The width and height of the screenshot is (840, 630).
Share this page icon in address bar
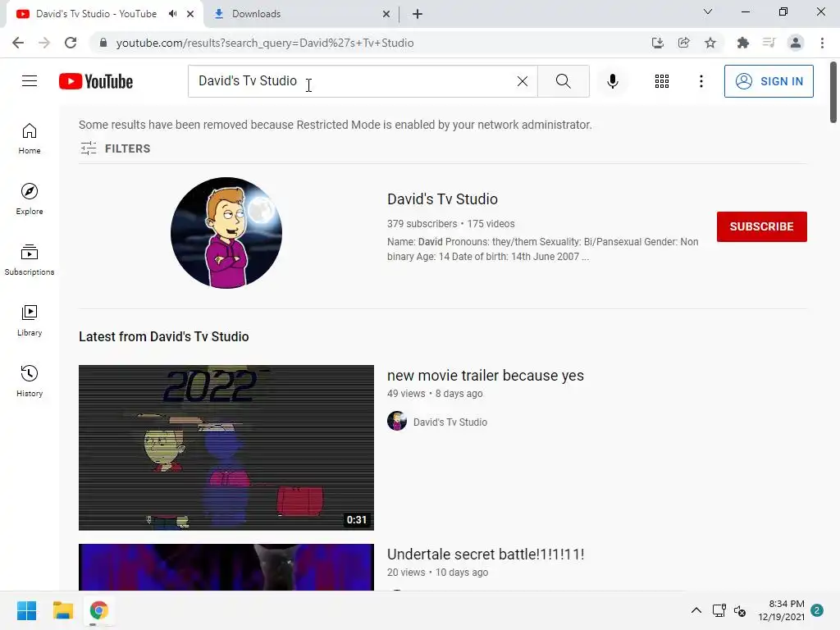click(683, 43)
